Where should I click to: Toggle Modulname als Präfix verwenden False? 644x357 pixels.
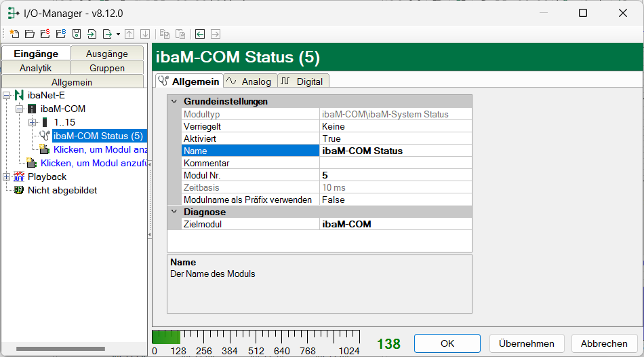coord(395,200)
